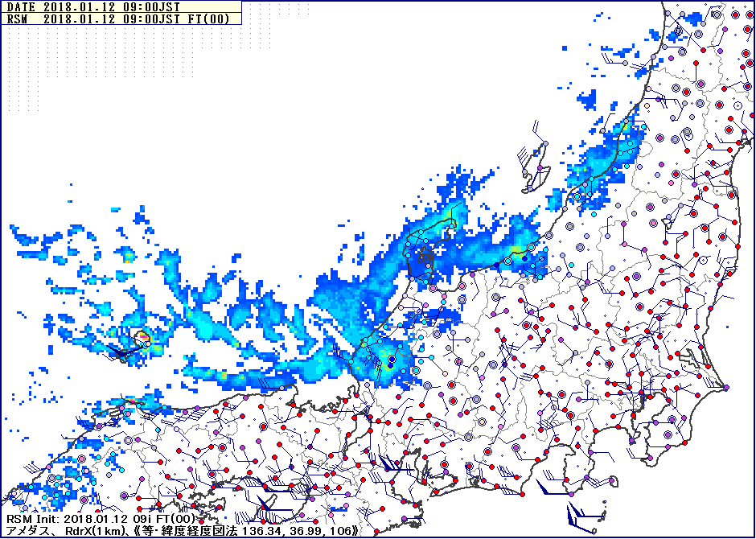Screen dimensions: 756x539
Task: Click the DATE 2018.01.12 09:00JST label
Action: pyautogui.click(x=93, y=8)
